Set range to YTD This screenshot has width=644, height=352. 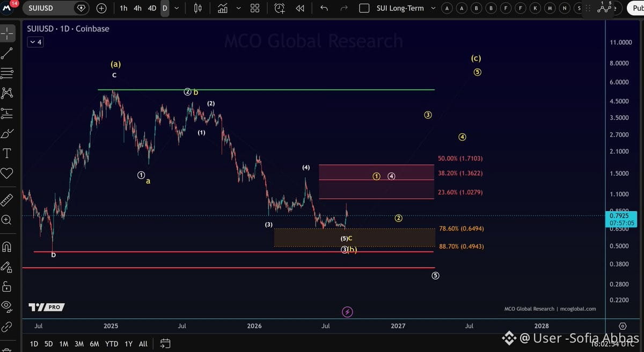[x=112, y=343]
